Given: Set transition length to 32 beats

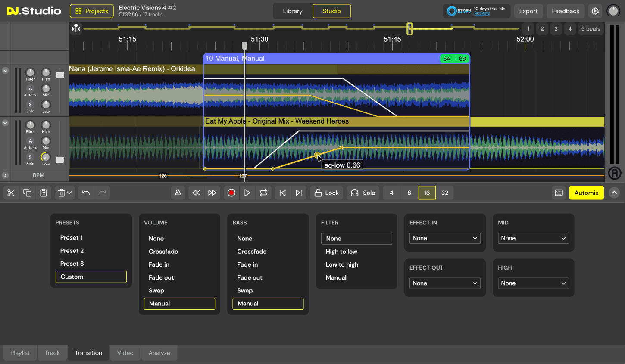Looking at the screenshot, I should [x=445, y=193].
